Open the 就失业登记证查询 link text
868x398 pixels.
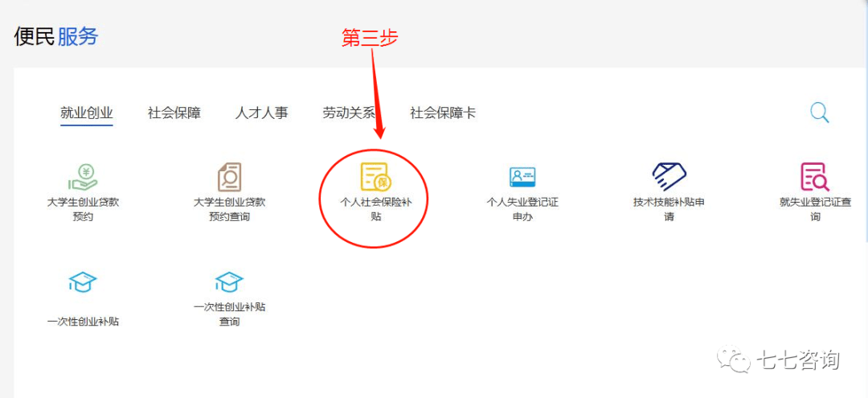[x=815, y=209]
